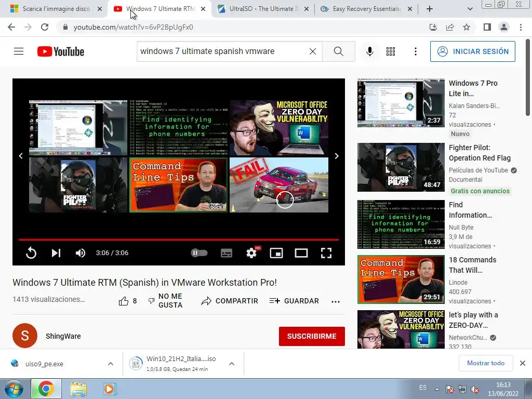Click GUARDAR to save video
532x399 pixels.
tap(294, 301)
